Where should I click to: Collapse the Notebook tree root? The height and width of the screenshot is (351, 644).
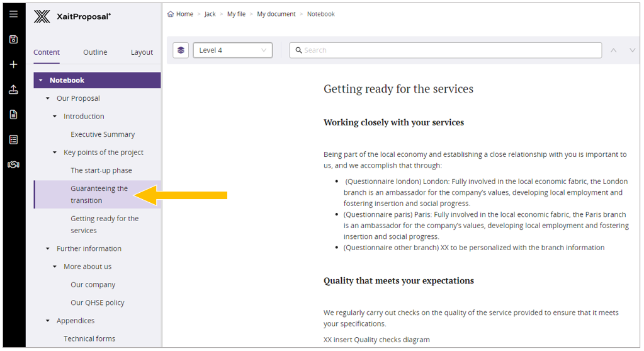click(x=41, y=81)
